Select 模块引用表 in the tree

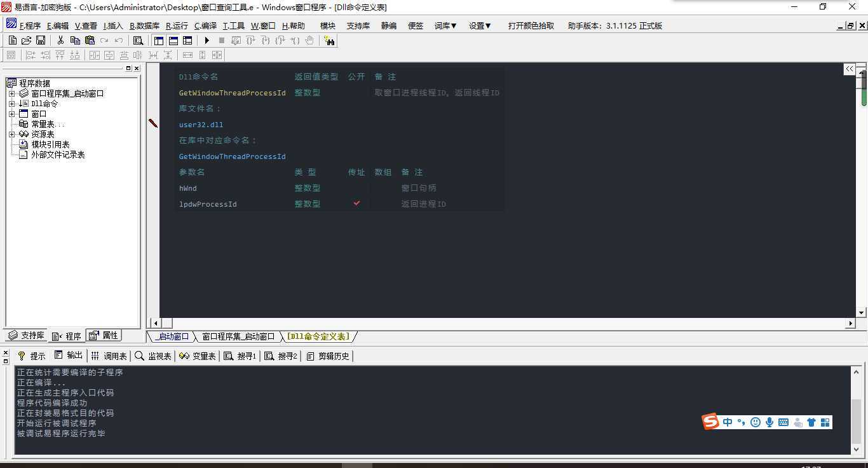point(50,144)
